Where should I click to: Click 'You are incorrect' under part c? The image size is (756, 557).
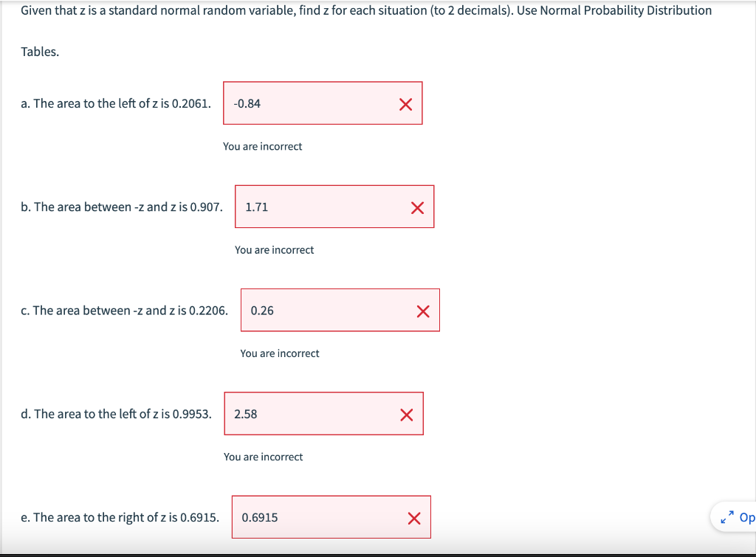(x=279, y=353)
